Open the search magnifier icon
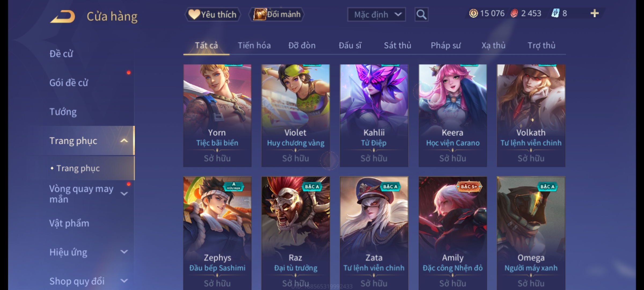 (x=421, y=15)
